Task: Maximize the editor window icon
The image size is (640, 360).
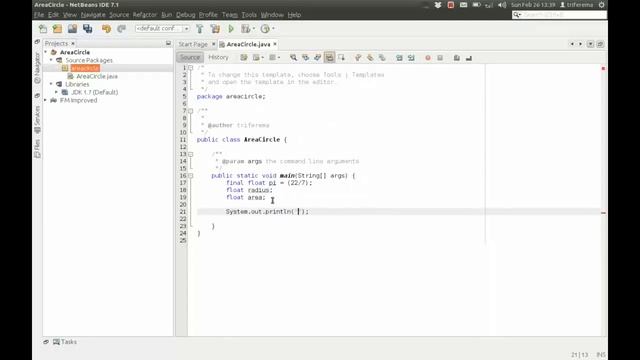Action: (600, 44)
